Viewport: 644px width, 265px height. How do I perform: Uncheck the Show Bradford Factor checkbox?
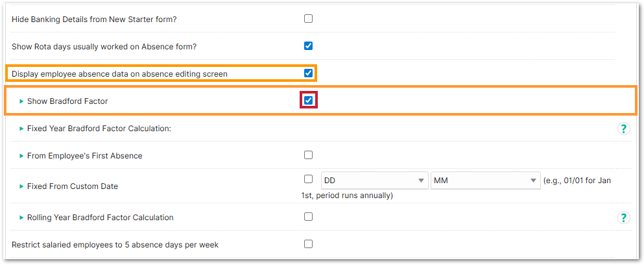pyautogui.click(x=309, y=101)
